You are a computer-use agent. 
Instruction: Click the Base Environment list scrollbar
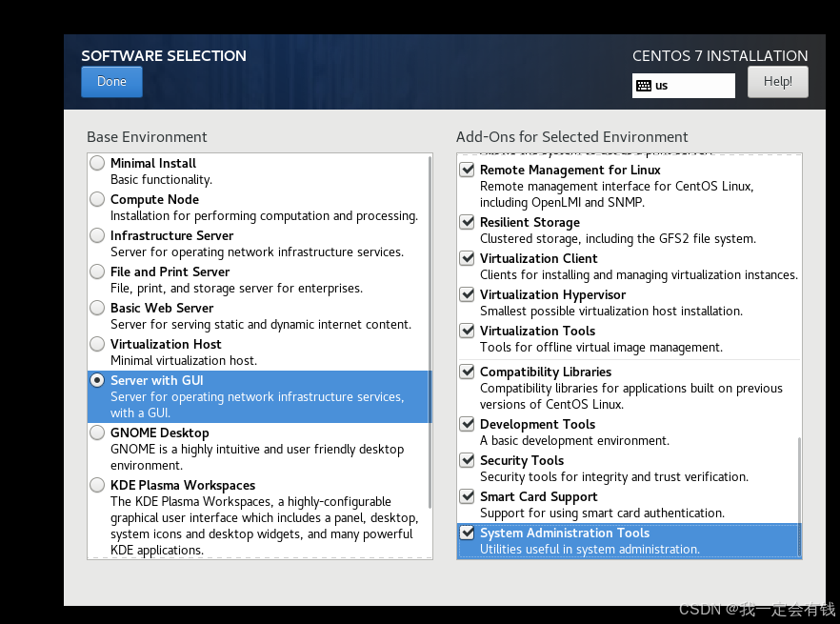click(x=430, y=332)
